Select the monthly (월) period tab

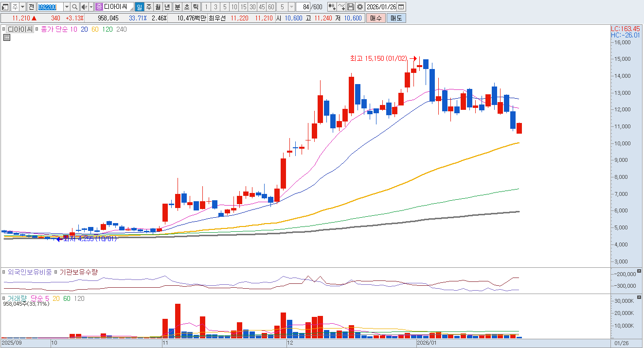pos(158,7)
